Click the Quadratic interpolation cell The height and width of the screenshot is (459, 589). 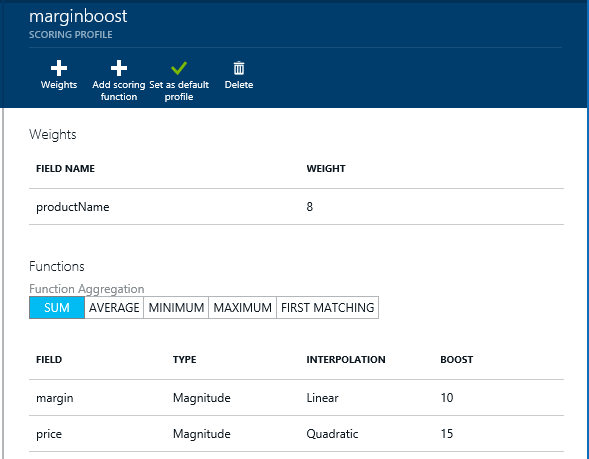tap(332, 434)
